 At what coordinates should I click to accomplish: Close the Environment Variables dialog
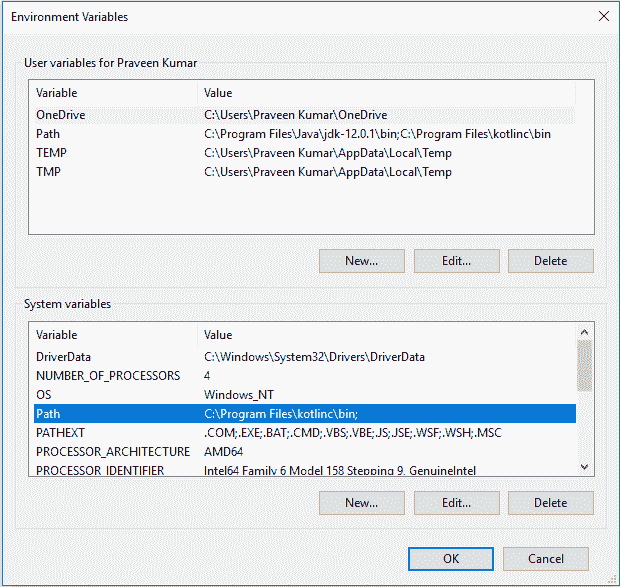click(x=602, y=16)
